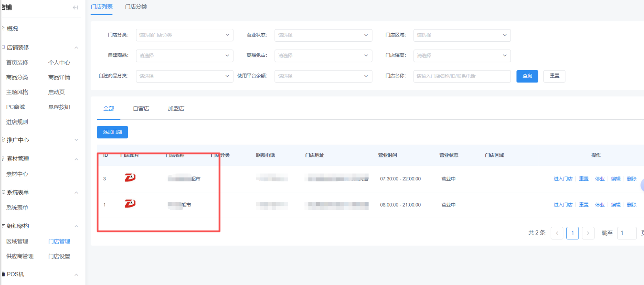Collapse the 系统表单 section
The height and width of the screenshot is (285, 644).
[x=76, y=193]
